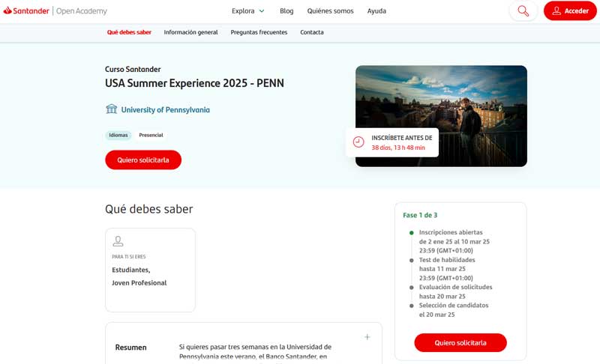Viewport: 600px width, 364px height.
Task: Click the red Acceder button
Action: tap(569, 11)
